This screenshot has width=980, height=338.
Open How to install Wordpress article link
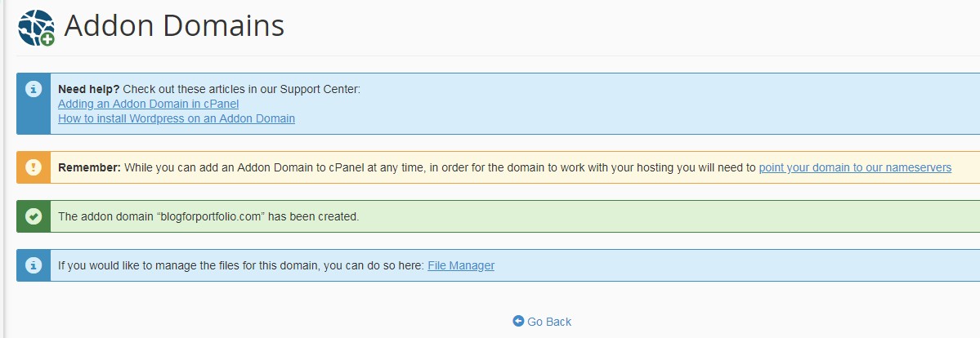177,118
